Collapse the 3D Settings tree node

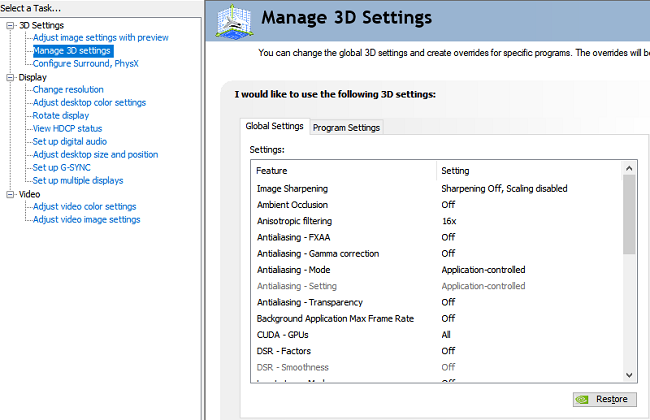tap(10, 24)
